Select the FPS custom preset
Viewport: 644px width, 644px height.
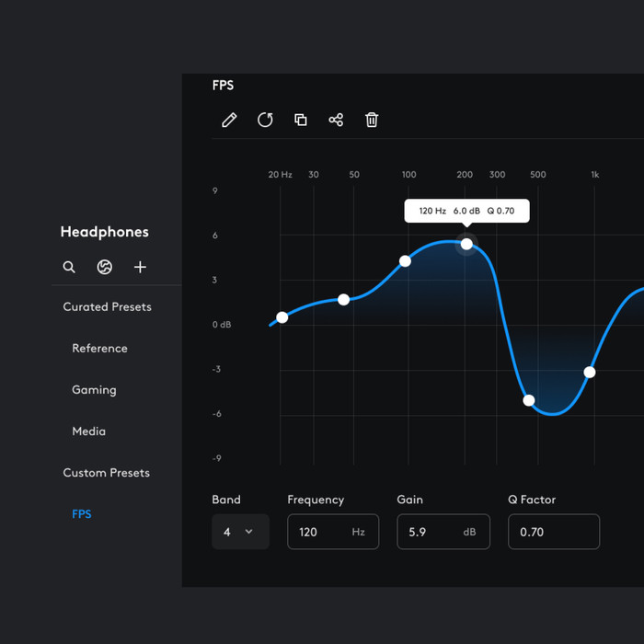coord(82,513)
